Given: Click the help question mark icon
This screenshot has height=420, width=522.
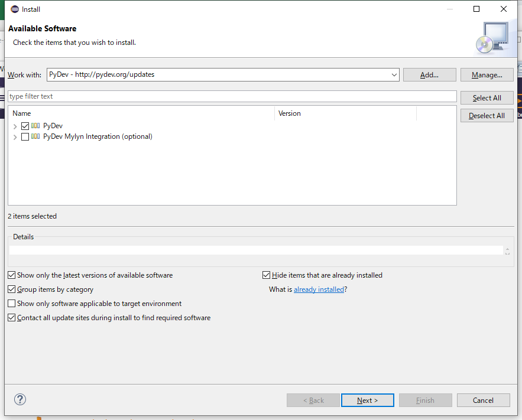Looking at the screenshot, I should [20, 400].
